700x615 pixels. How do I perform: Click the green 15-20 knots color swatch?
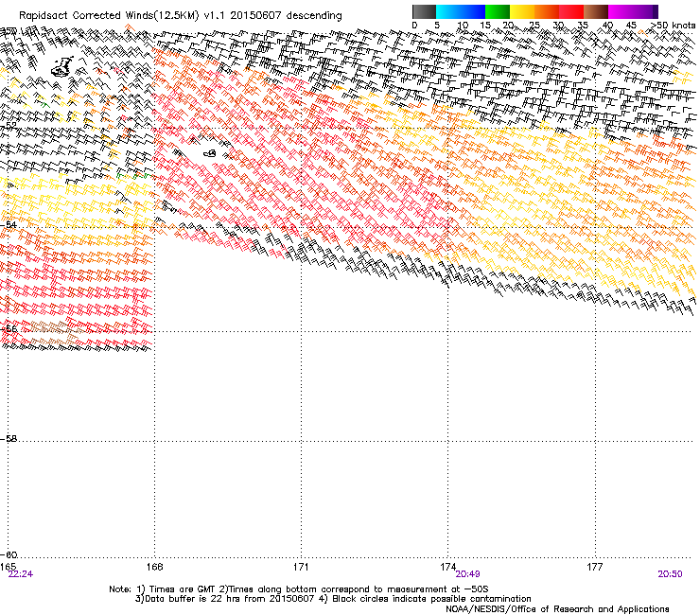498,11
